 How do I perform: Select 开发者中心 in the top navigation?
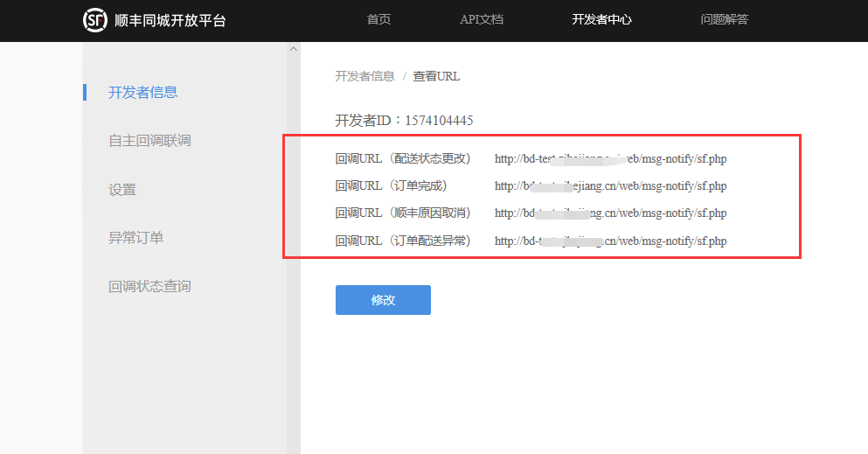tap(601, 19)
